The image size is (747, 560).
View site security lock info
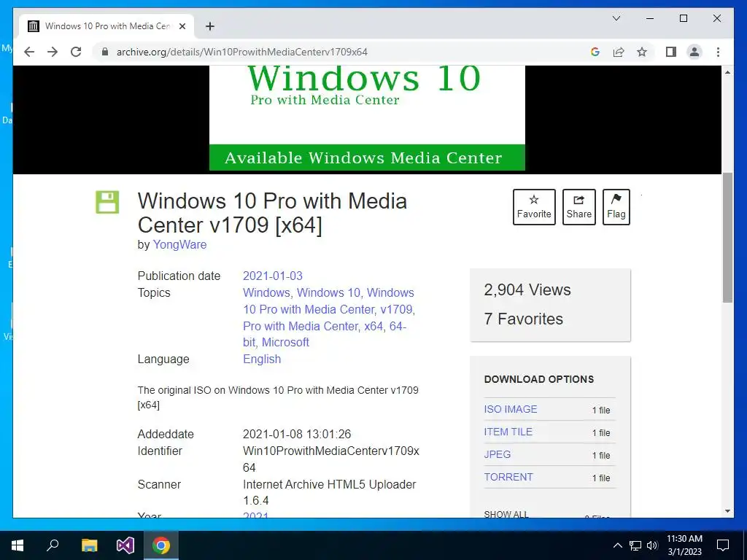tap(105, 52)
